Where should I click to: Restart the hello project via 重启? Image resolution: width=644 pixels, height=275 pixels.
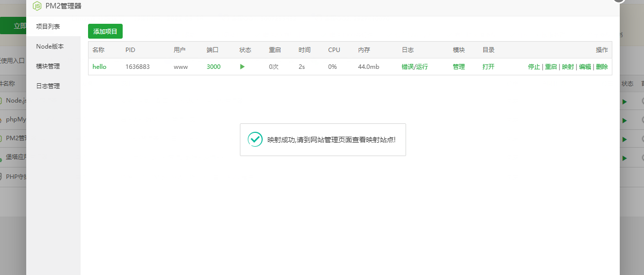pyautogui.click(x=551, y=66)
